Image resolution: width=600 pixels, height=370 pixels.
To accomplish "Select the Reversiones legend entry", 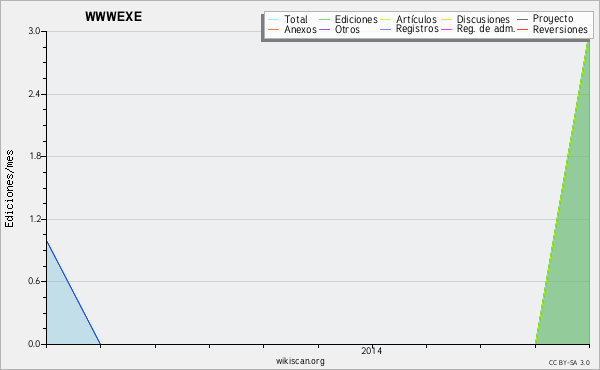I will [x=560, y=29].
